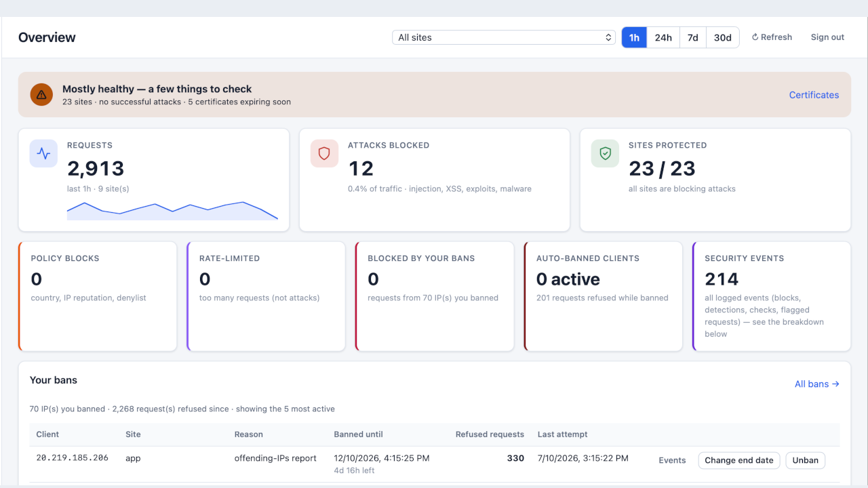
Task: Click IP address 20.219.185.206
Action: [72, 458]
